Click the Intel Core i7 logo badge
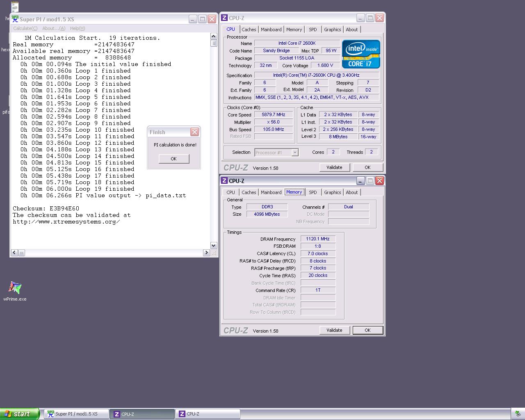This screenshot has width=525, height=420. click(361, 54)
